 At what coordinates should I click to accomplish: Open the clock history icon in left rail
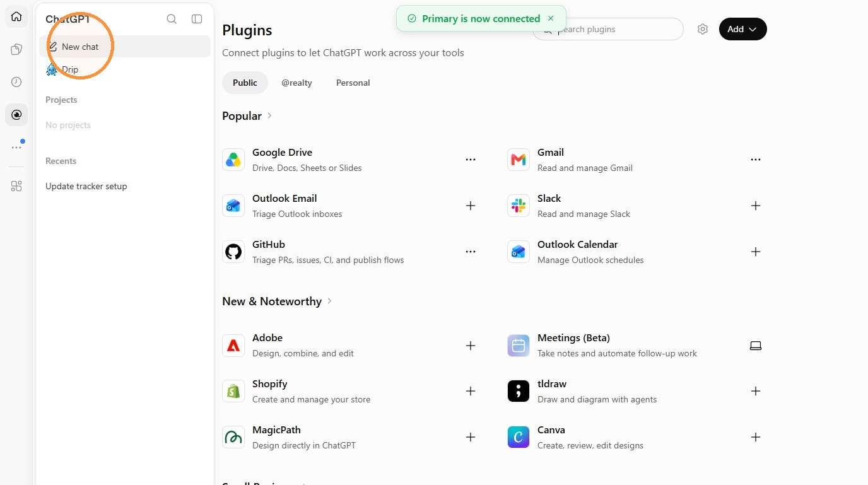pos(16,82)
